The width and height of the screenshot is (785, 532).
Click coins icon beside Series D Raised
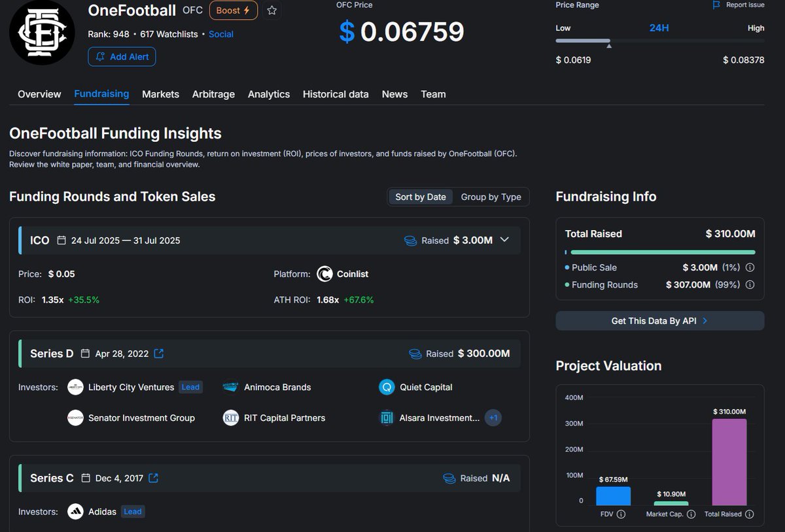pyautogui.click(x=415, y=354)
